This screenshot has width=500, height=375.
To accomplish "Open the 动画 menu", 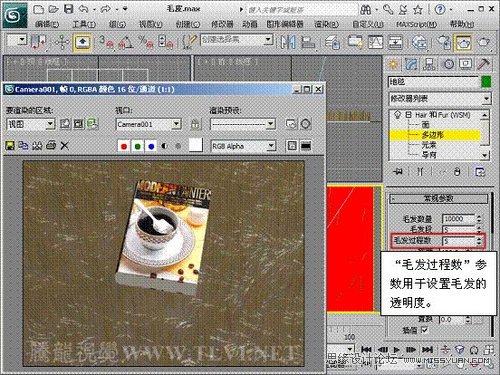I will 250,24.
